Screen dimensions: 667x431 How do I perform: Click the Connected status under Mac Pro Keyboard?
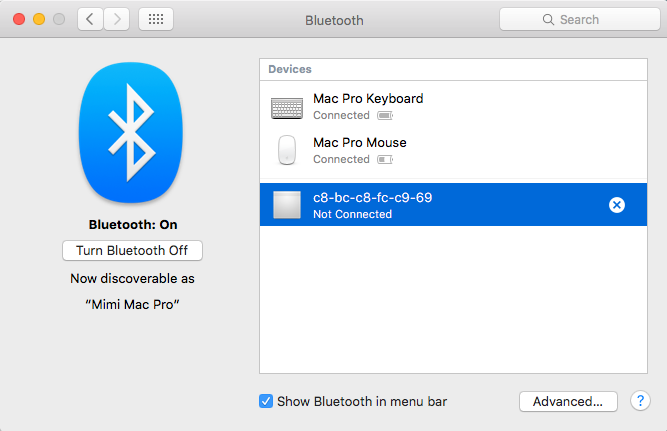341,115
